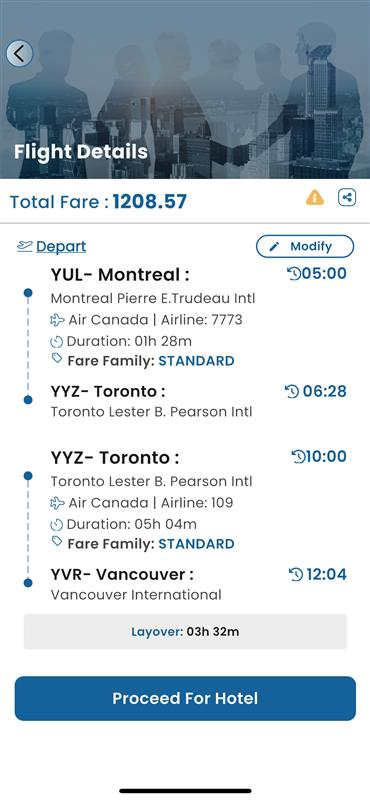
Task: Tap the clock icon next to 05:00
Action: [x=294, y=274]
